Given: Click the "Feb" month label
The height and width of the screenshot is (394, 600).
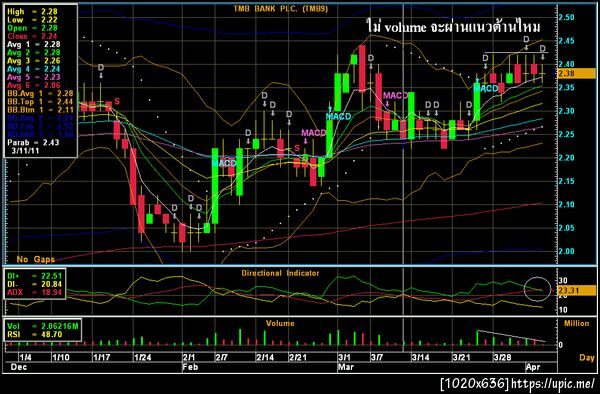Looking at the screenshot, I should point(190,367).
